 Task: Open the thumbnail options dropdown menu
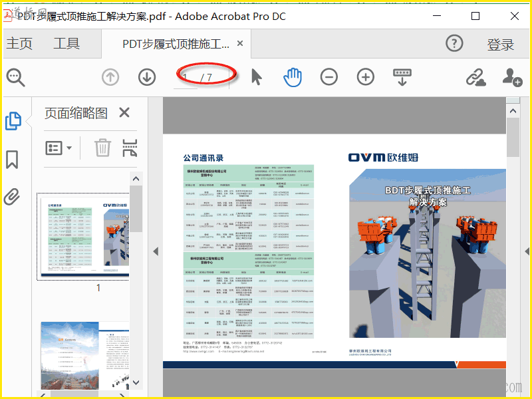click(59, 148)
